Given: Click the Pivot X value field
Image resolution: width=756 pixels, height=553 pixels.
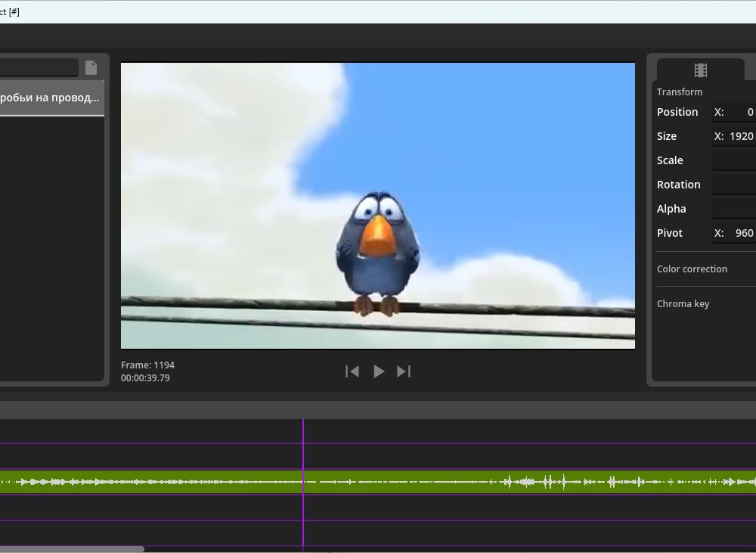Looking at the screenshot, I should coord(734,233).
